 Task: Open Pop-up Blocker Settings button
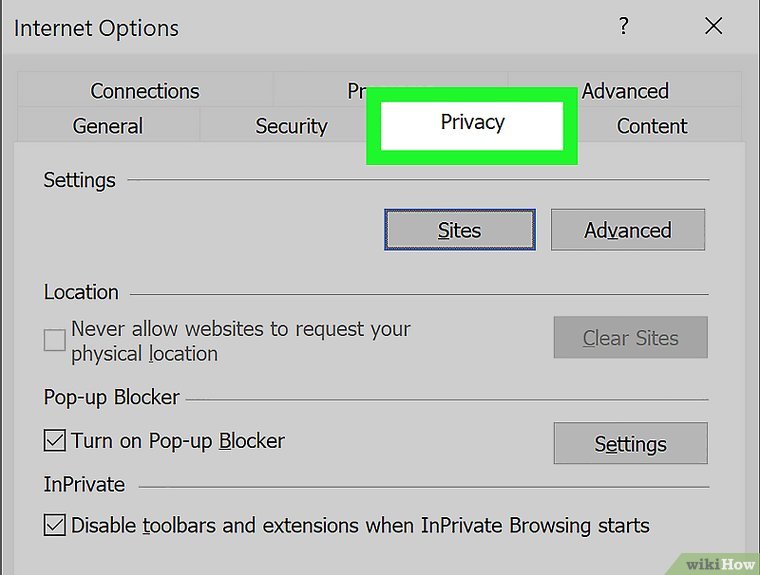click(630, 444)
